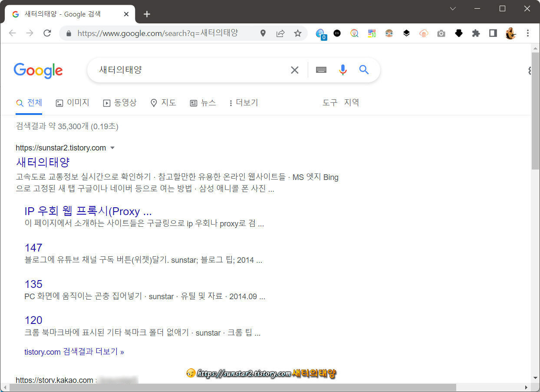
Task: Click the ES extension icon
Action: 337,33
